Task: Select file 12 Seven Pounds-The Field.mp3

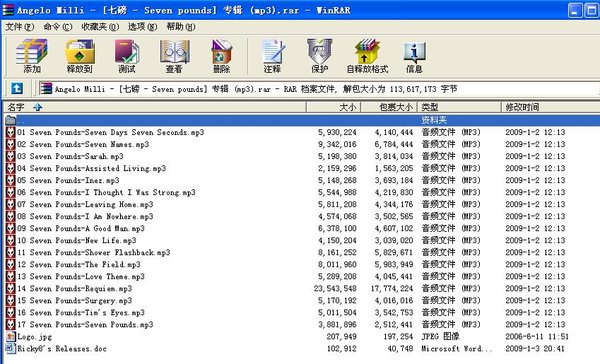Action: [78, 264]
